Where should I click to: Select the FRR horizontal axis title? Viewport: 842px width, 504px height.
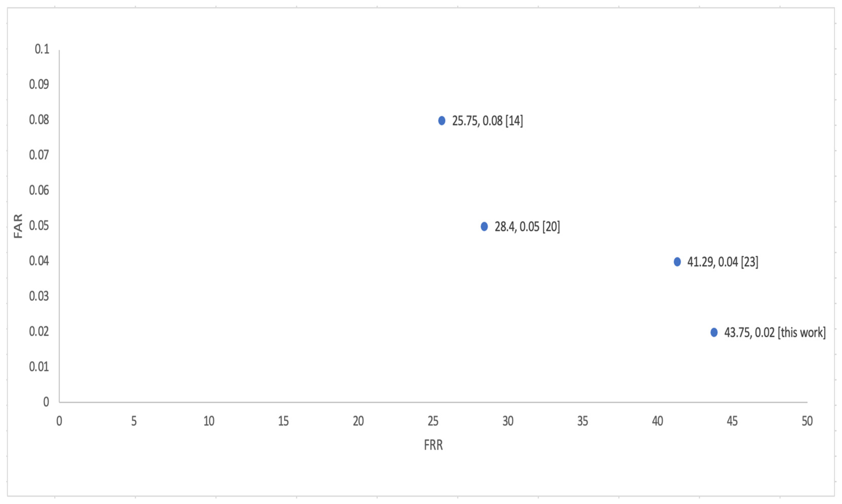433,445
